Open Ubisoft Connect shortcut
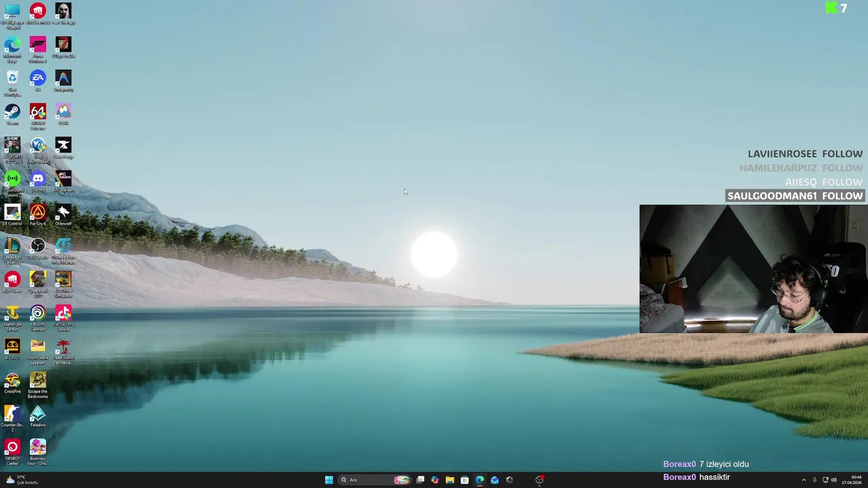Screen dimensions: 868x488 (x=37, y=318)
